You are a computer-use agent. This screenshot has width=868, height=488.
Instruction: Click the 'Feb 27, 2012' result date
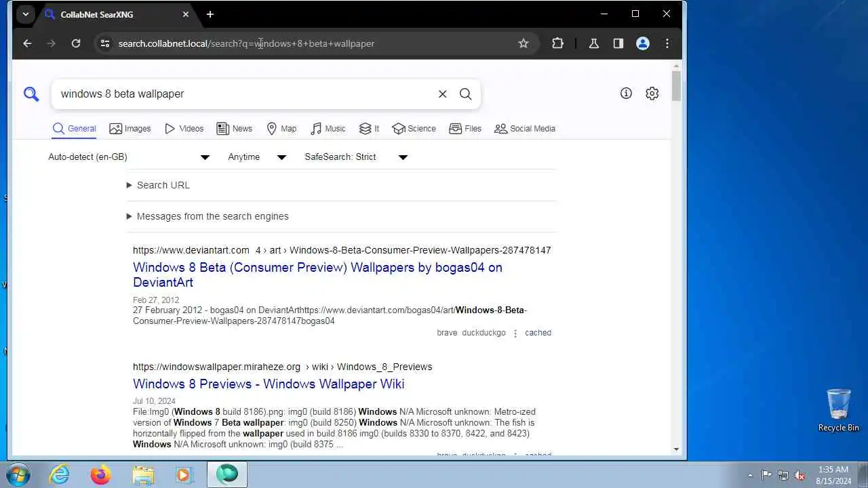point(156,300)
